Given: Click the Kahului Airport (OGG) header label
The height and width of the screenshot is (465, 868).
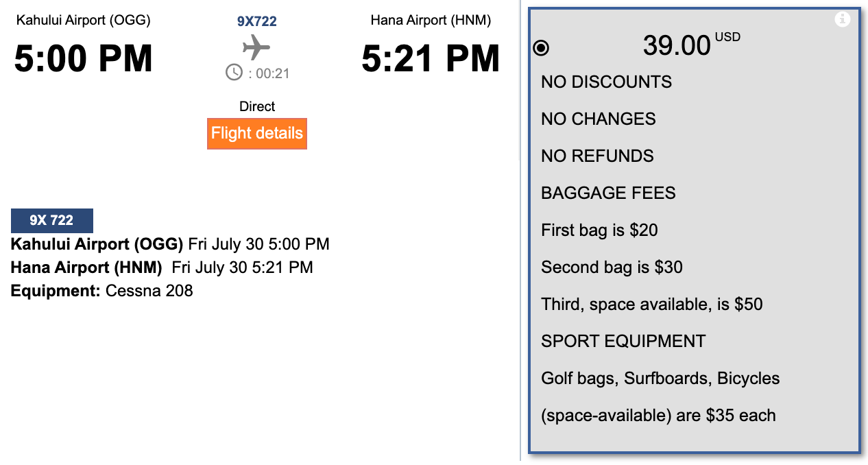Looking at the screenshot, I should [84, 20].
